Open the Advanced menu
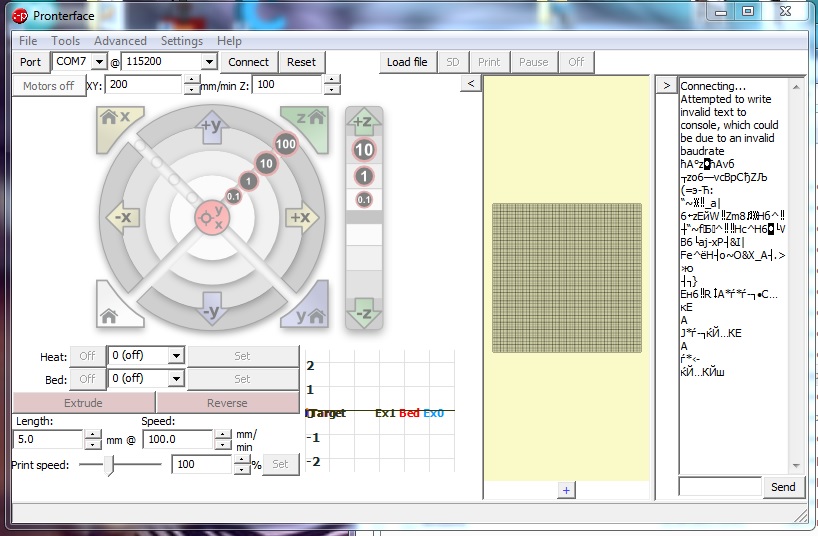The image size is (818, 536). click(x=120, y=41)
